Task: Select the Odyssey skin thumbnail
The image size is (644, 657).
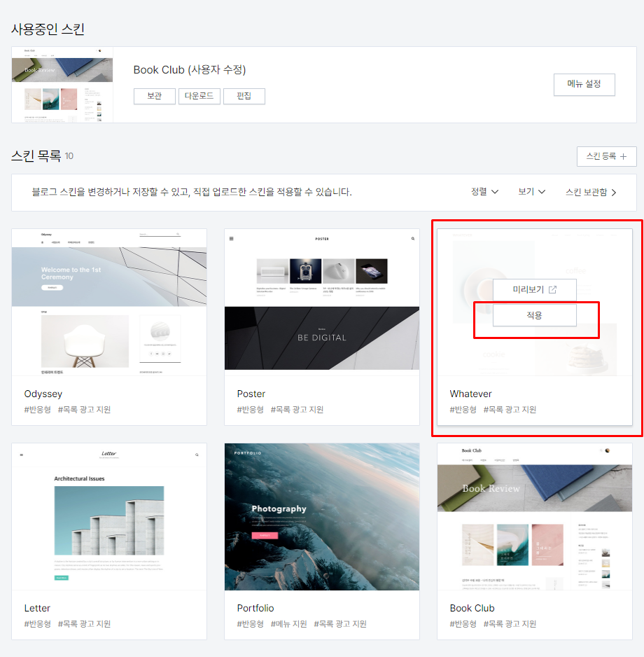Action: (x=109, y=302)
